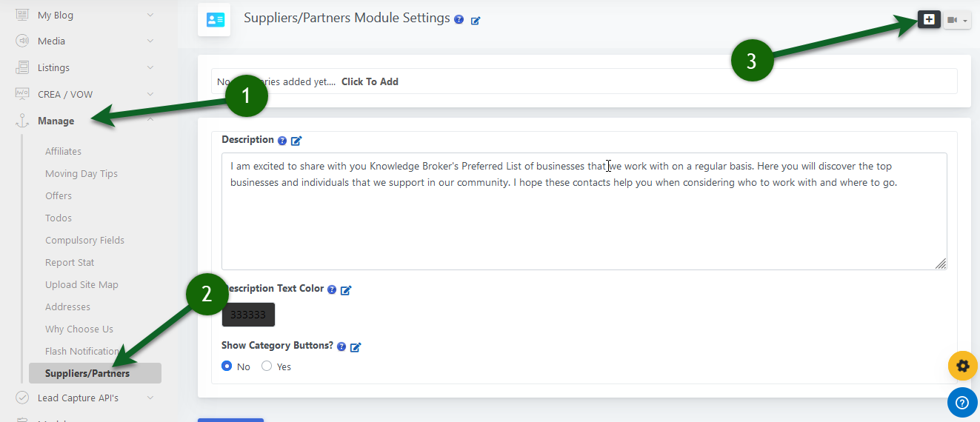Open Moving Day Tips menu item
The image size is (980, 422).
point(81,173)
